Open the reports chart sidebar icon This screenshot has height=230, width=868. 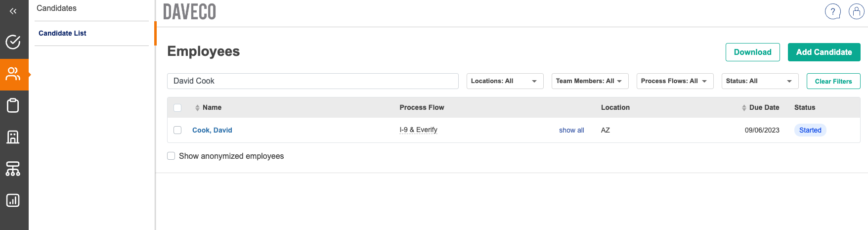coord(13,200)
